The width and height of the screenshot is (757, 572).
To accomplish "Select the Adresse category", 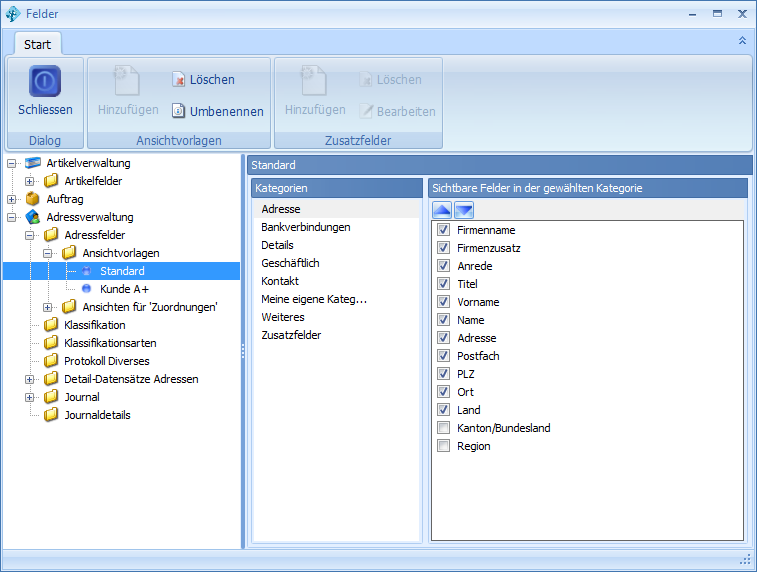I will coord(336,209).
